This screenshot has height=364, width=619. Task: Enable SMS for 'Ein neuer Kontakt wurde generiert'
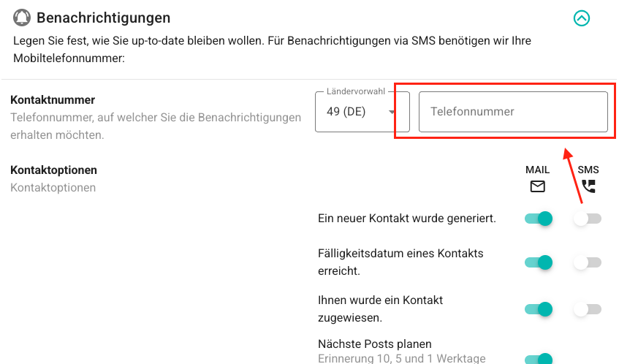coord(588,219)
